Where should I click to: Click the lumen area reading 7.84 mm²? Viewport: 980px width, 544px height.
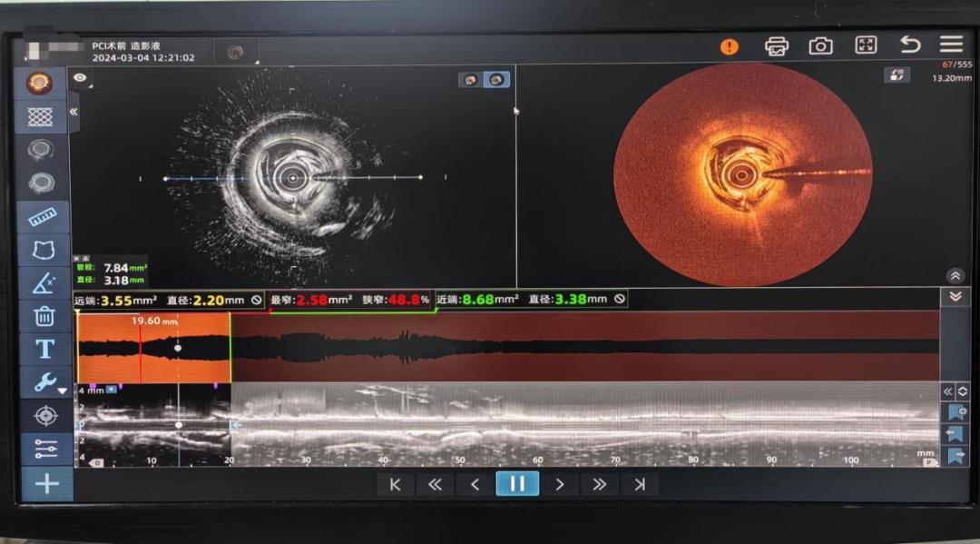tap(125, 268)
